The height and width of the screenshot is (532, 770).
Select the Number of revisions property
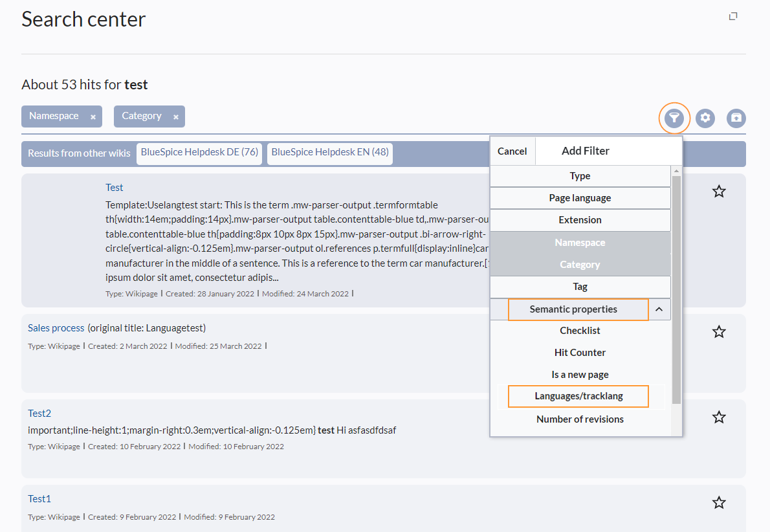[x=580, y=419]
